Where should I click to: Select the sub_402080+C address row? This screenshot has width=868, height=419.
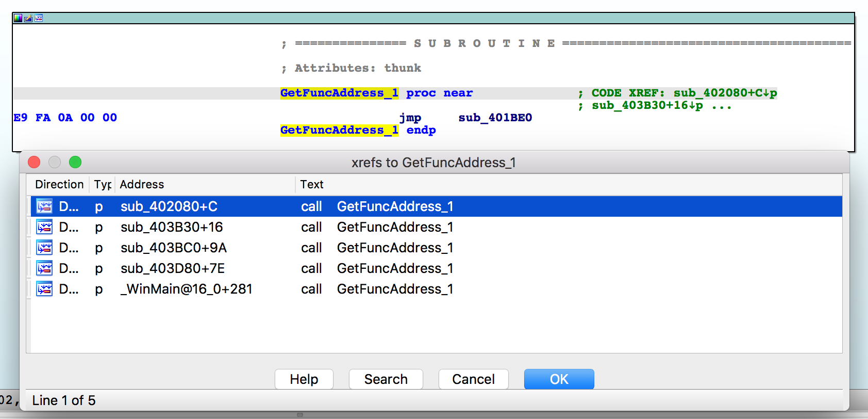point(437,206)
